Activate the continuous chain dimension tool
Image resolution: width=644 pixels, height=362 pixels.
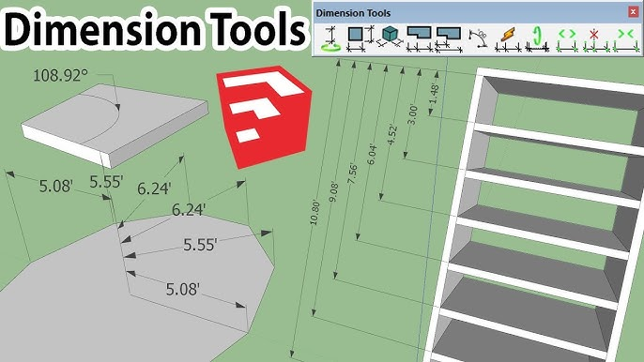point(419,39)
